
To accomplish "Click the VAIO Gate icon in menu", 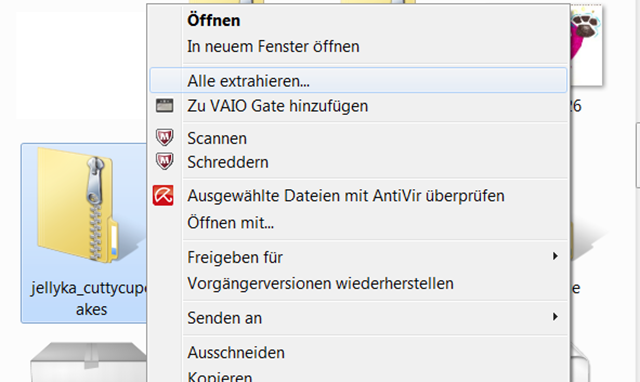I will click(x=164, y=106).
